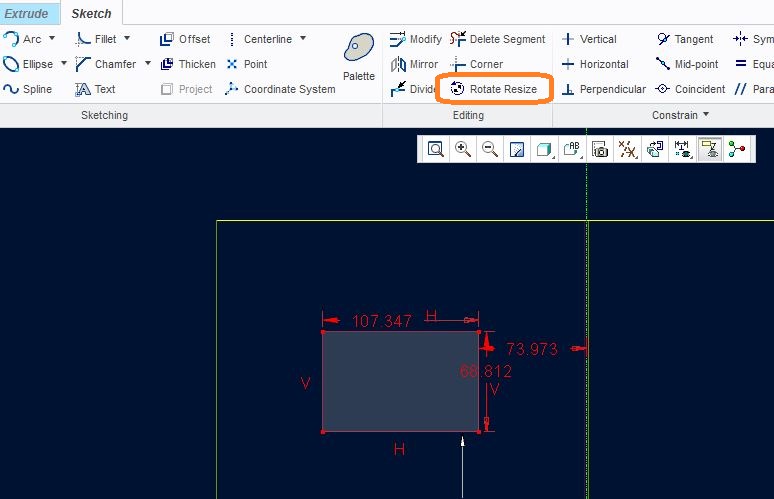Screen dimensions: 774x499
Task: Select the Thicken tool
Action: [188, 64]
